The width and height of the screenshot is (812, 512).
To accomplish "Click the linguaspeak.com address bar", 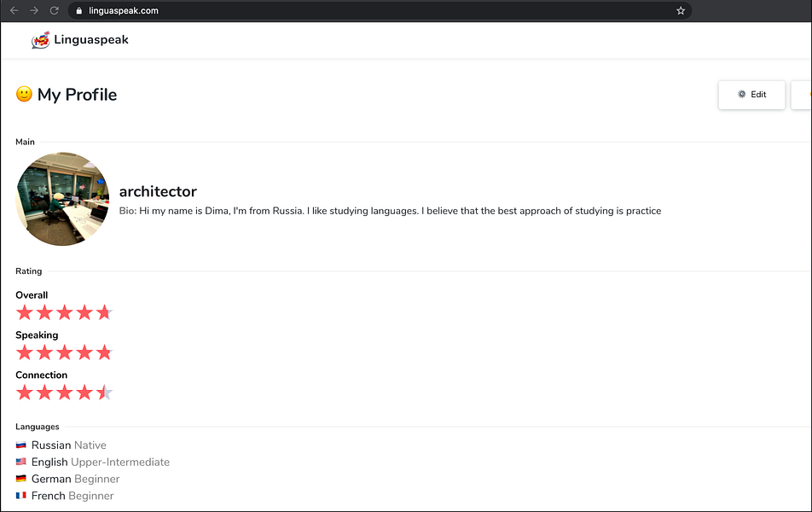I will point(380,10).
